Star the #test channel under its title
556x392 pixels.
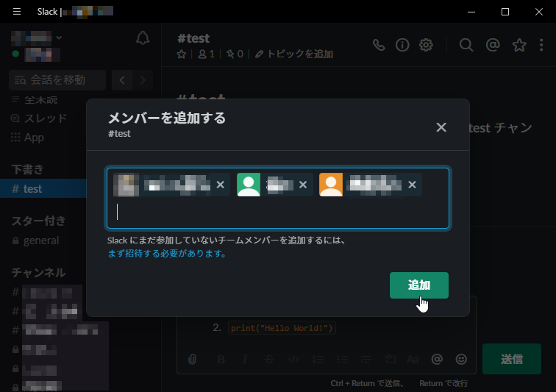(x=182, y=54)
